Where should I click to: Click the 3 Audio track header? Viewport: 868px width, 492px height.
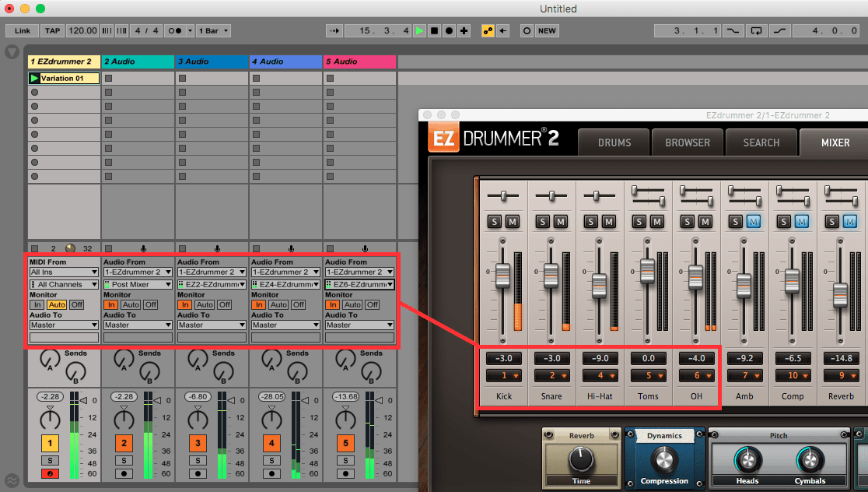coord(212,61)
